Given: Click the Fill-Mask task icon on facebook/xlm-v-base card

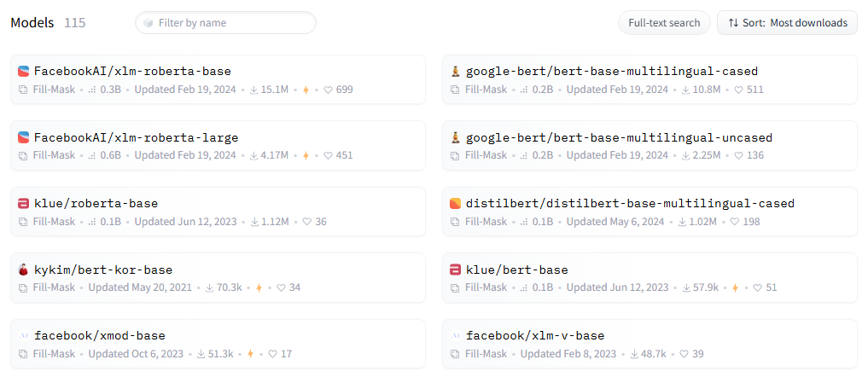Looking at the screenshot, I should (x=455, y=354).
